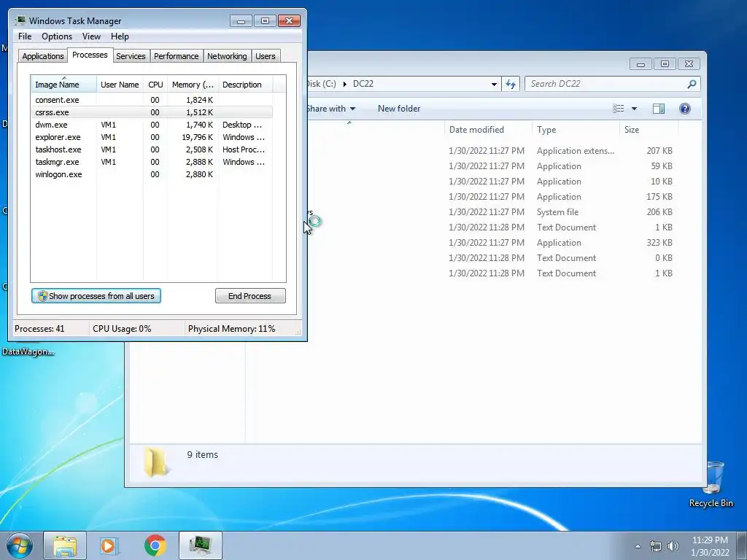Sort by the Type column header
The image size is (747, 560).
click(576, 130)
